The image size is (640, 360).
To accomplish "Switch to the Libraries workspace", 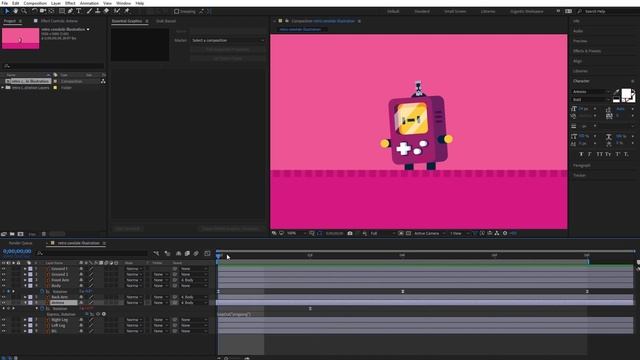I will click(x=488, y=11).
